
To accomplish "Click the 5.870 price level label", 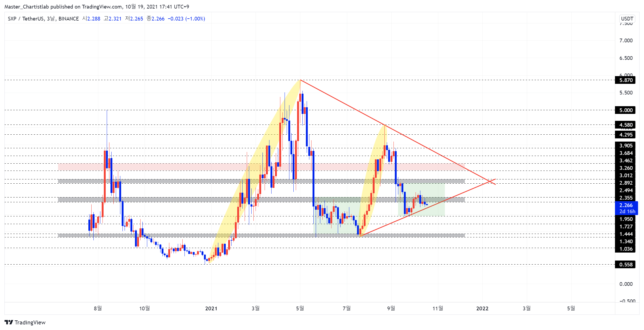I will [x=625, y=80].
